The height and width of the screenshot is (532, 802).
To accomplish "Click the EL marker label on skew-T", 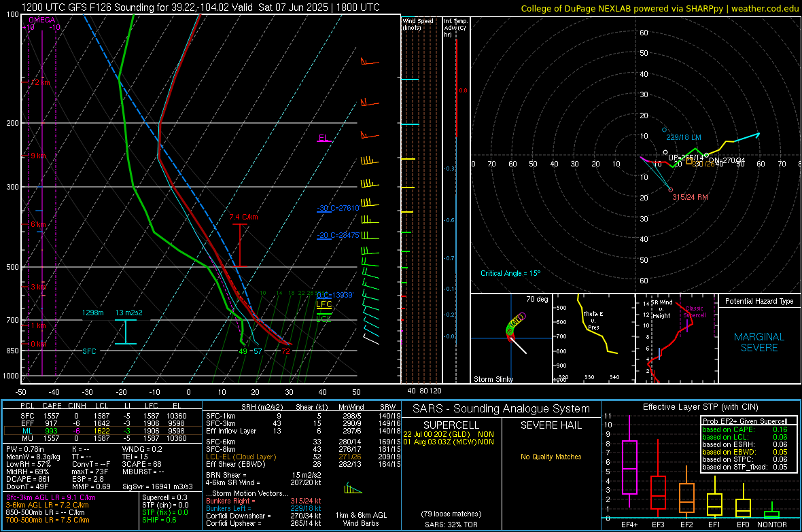I will click(x=324, y=138).
